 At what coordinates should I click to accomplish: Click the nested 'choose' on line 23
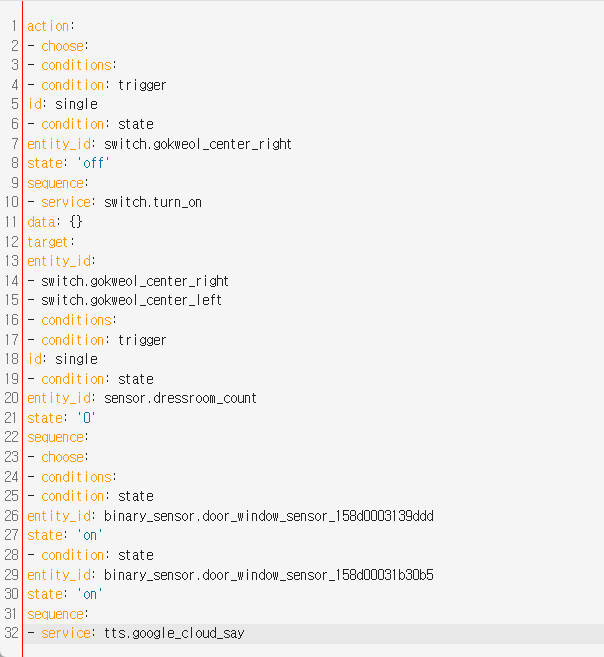click(62, 457)
